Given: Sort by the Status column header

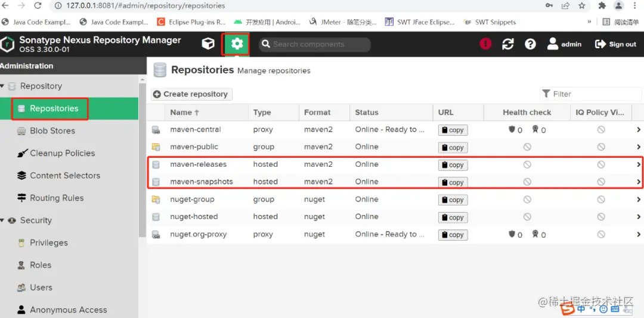Looking at the screenshot, I should [x=391, y=113].
